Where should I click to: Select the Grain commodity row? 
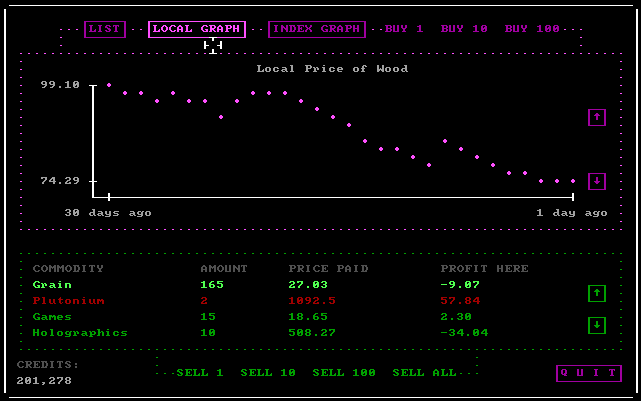(x=52, y=285)
